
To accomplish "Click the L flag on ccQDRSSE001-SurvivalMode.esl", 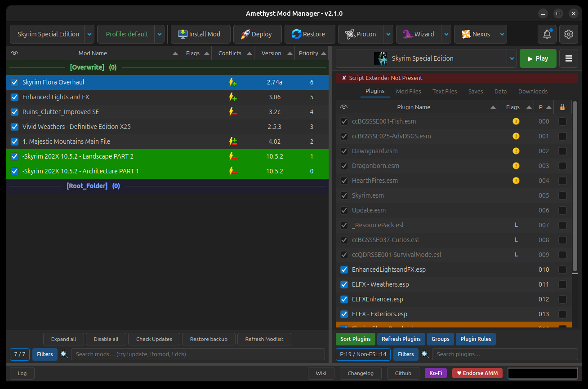I will click(x=516, y=255).
